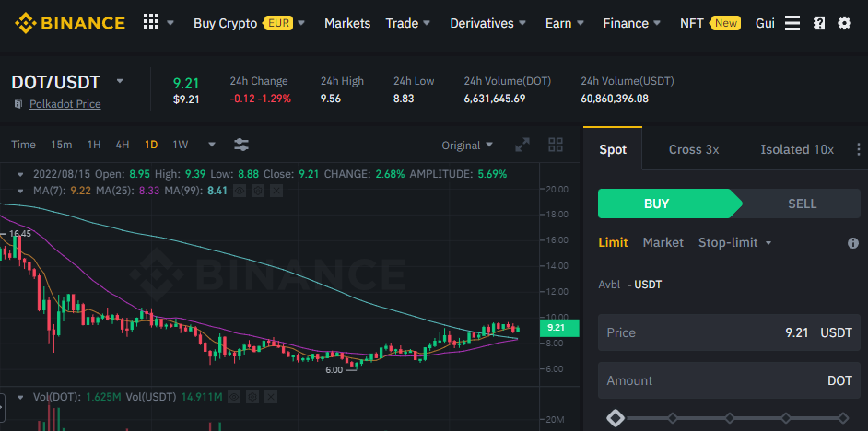Viewport: 868px width, 431px height.
Task: Open the Markets page
Action: tap(347, 23)
